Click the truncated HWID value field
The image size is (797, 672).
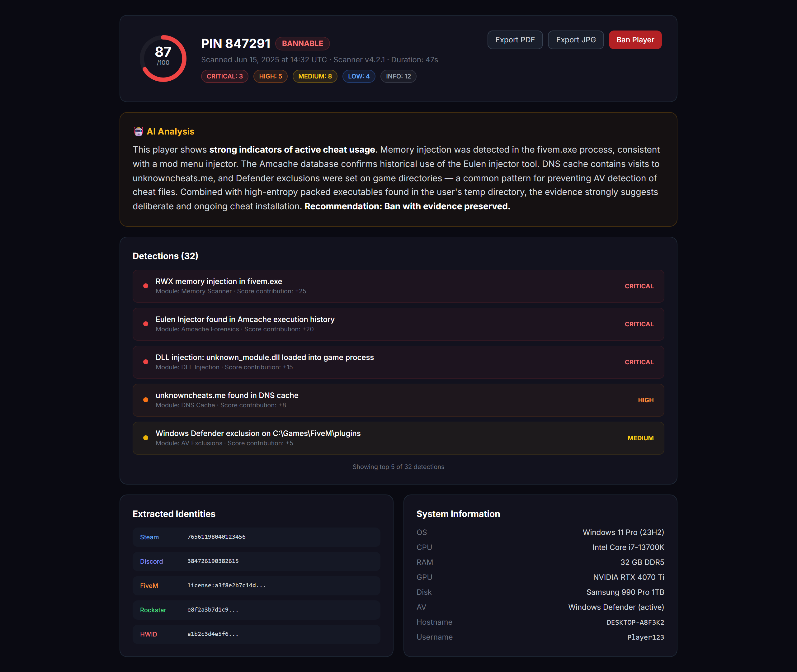(213, 634)
